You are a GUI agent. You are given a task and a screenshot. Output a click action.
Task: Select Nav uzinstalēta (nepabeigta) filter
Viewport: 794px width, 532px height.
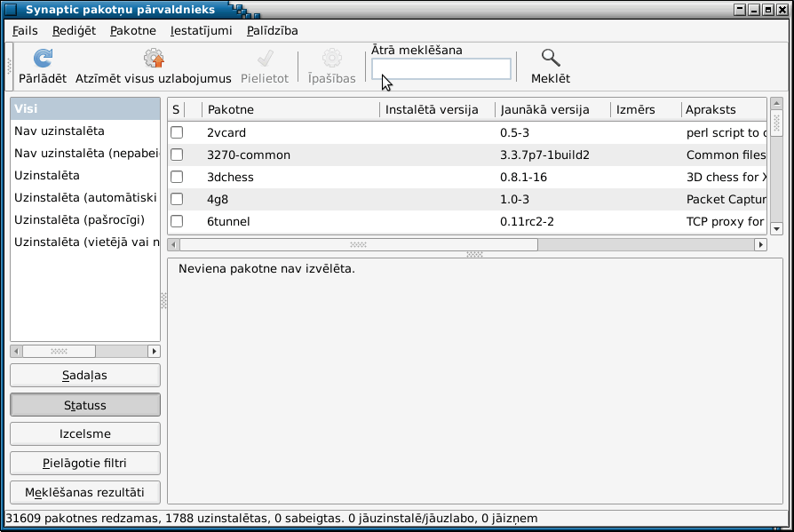(x=85, y=154)
